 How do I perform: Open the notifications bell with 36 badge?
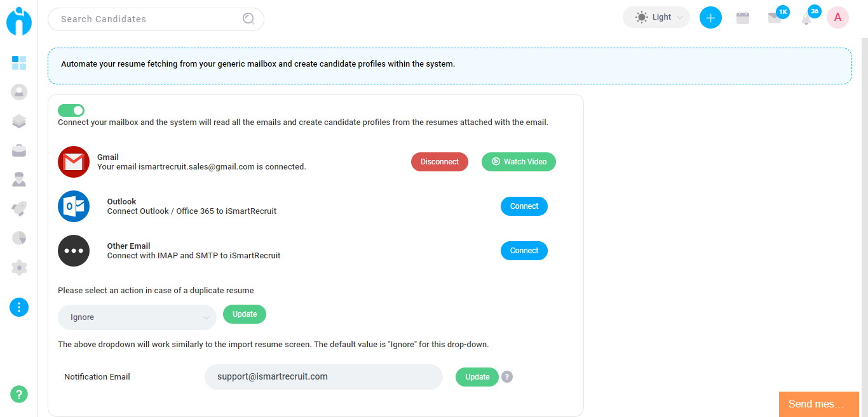pos(806,19)
